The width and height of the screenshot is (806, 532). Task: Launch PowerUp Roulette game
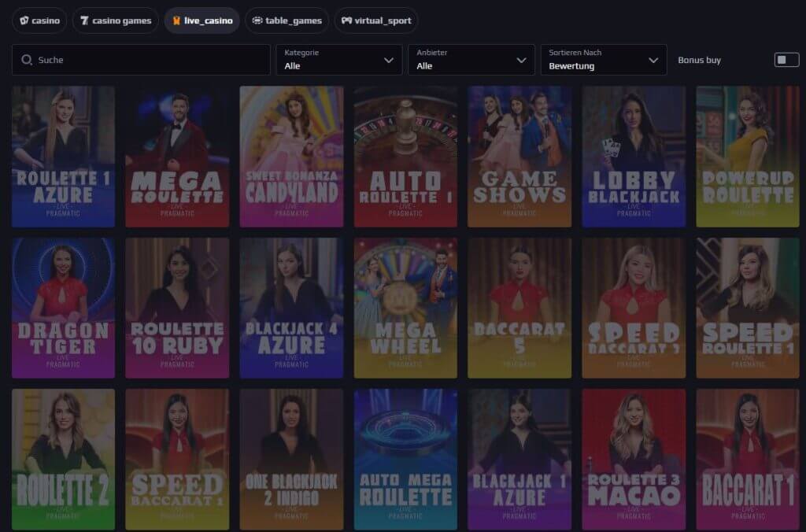(748, 157)
